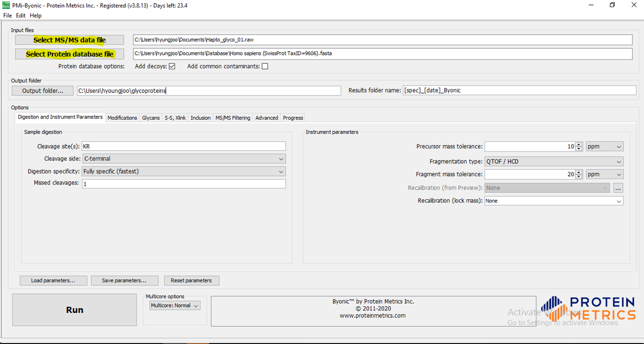
Task: Click the Protein Metrics logo
Action: coord(588,309)
